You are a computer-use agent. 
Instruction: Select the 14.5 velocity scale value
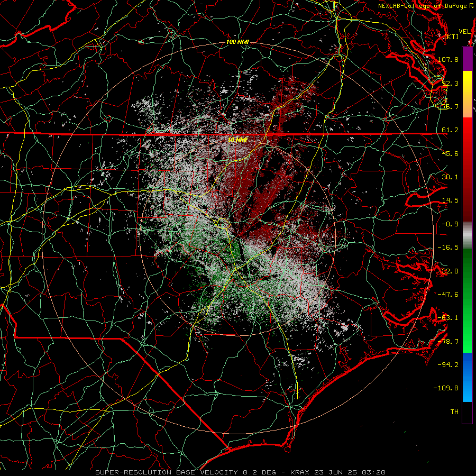[450, 200]
